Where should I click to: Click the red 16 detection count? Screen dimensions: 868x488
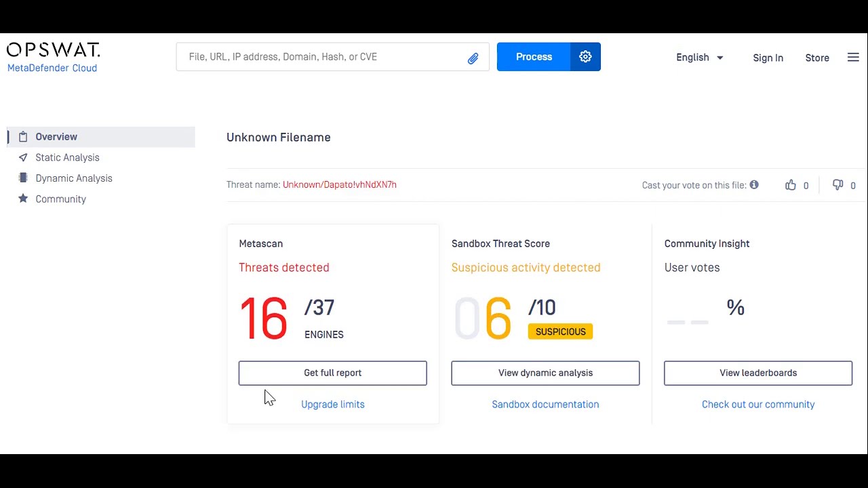coord(264,319)
